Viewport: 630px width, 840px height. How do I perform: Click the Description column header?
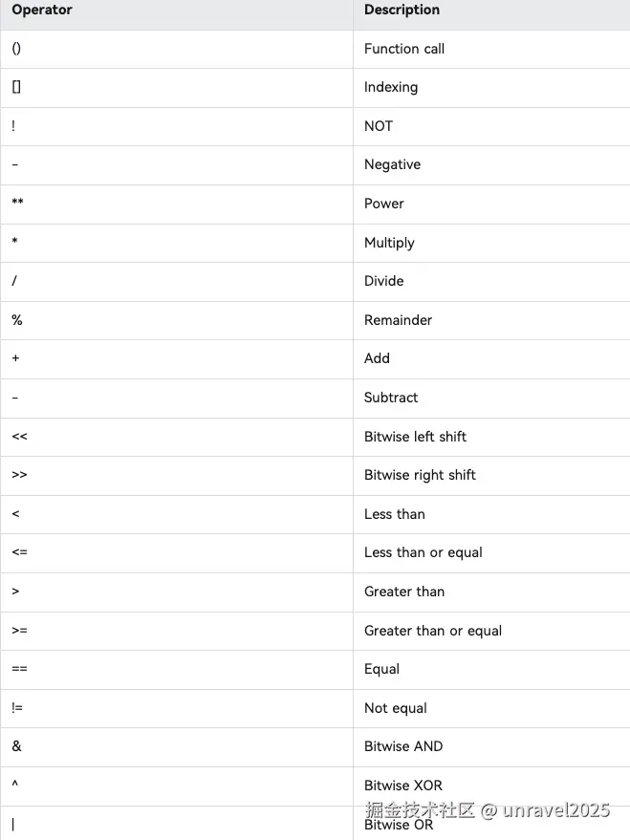click(402, 11)
